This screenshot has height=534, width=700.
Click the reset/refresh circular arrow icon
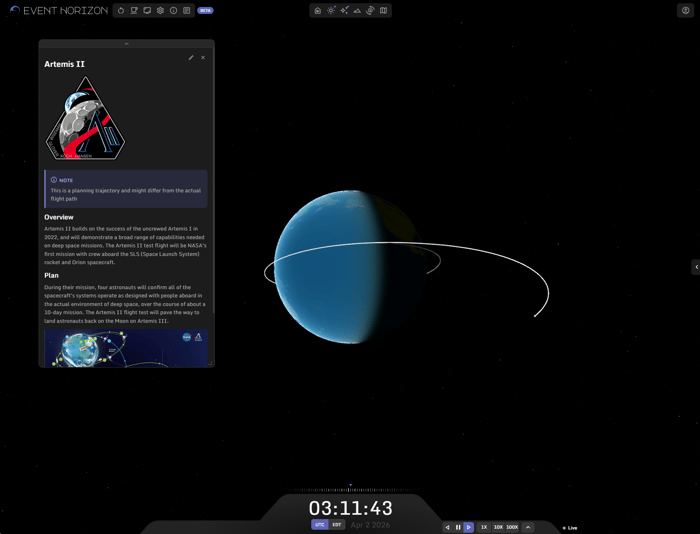point(121,10)
